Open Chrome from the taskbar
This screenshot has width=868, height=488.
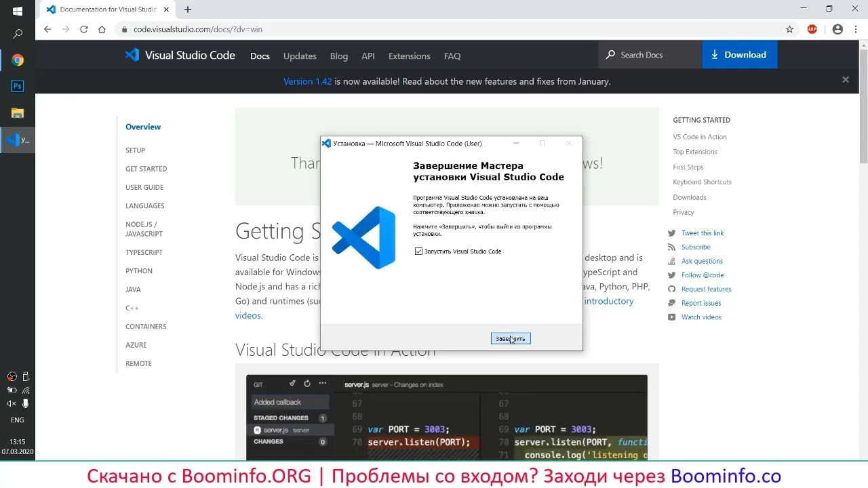click(18, 60)
